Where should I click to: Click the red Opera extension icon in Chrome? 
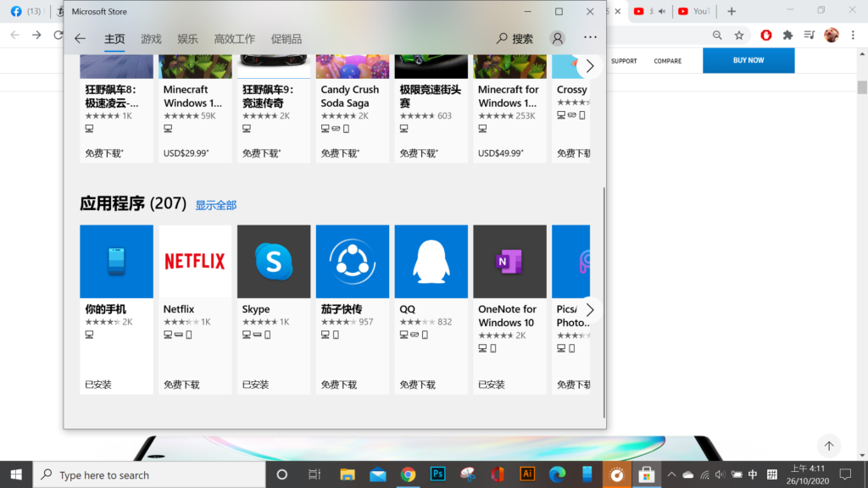pyautogui.click(x=766, y=36)
